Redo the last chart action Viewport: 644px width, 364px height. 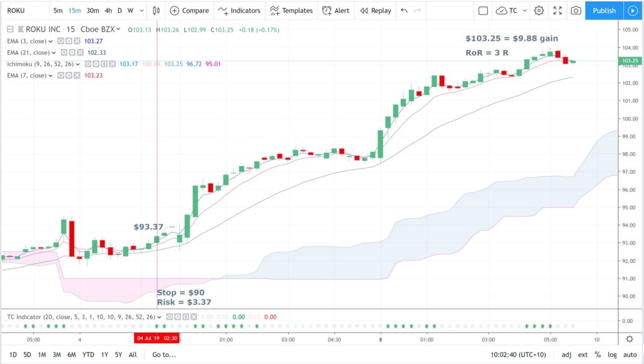[418, 11]
